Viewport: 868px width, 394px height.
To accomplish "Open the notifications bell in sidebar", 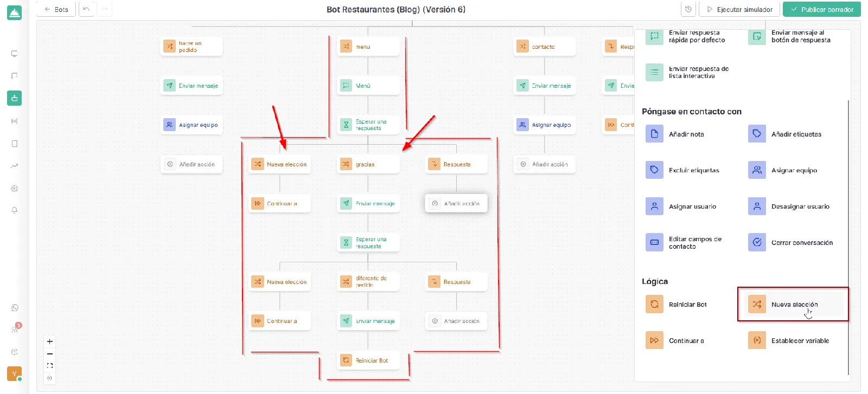I will (15, 210).
